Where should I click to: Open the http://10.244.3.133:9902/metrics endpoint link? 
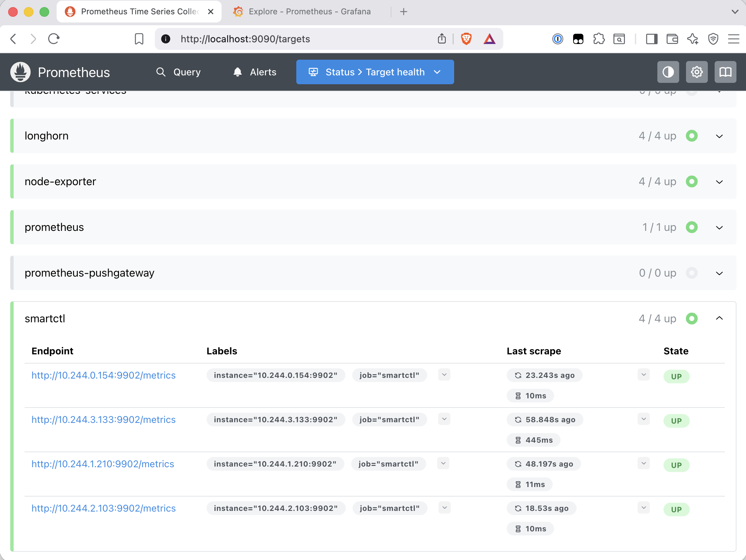104,419
